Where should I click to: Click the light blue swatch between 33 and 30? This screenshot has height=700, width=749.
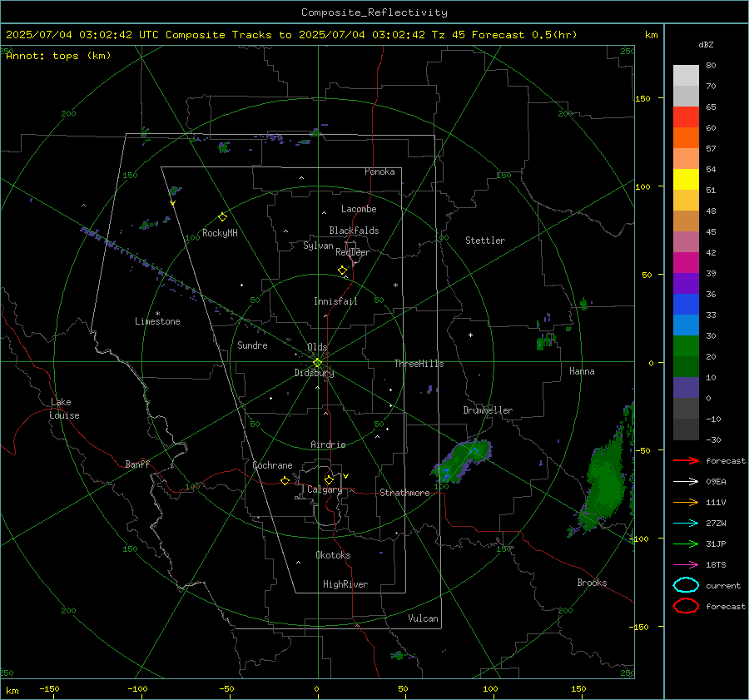pos(686,325)
